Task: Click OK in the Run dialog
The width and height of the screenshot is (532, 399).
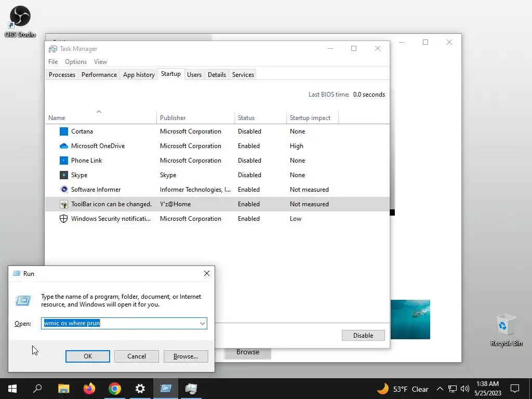Action: 87,356
